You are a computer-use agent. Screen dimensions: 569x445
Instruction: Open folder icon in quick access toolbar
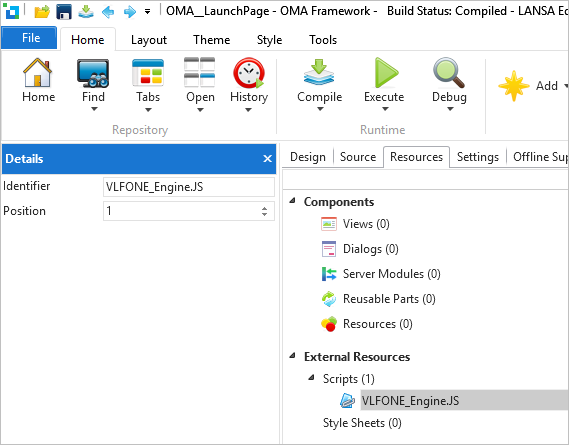(42, 12)
